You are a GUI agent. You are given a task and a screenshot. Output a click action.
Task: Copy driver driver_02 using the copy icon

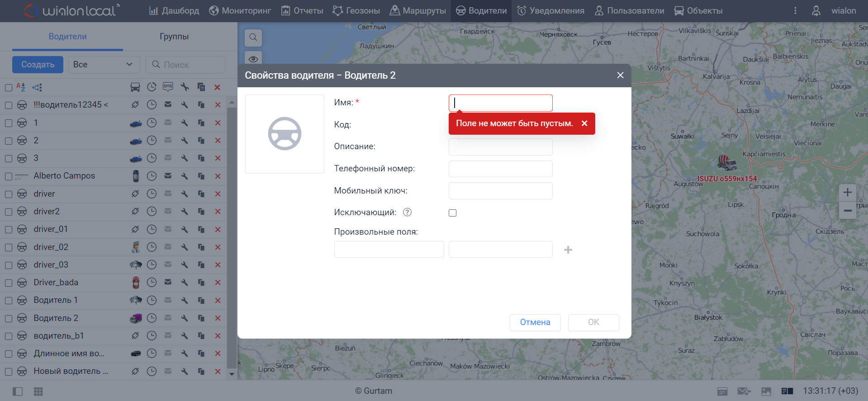[x=201, y=247]
